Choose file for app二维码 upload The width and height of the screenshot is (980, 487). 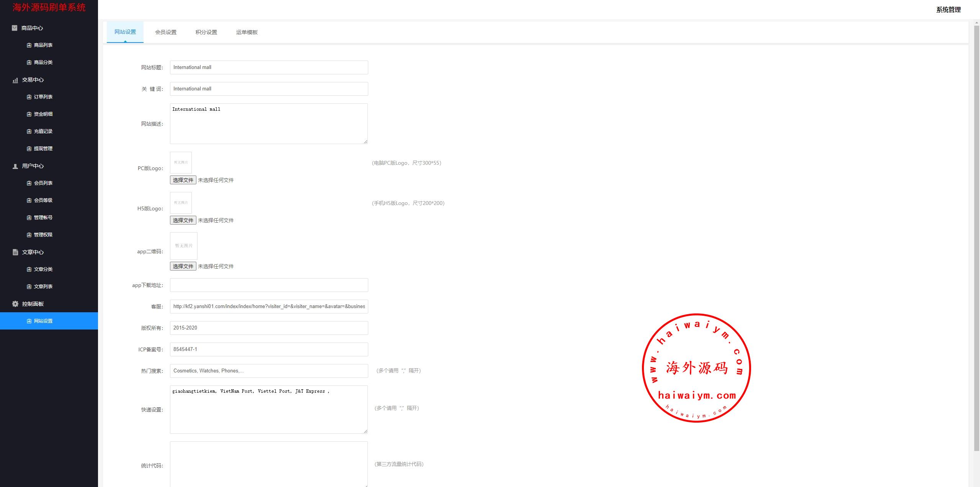point(183,266)
